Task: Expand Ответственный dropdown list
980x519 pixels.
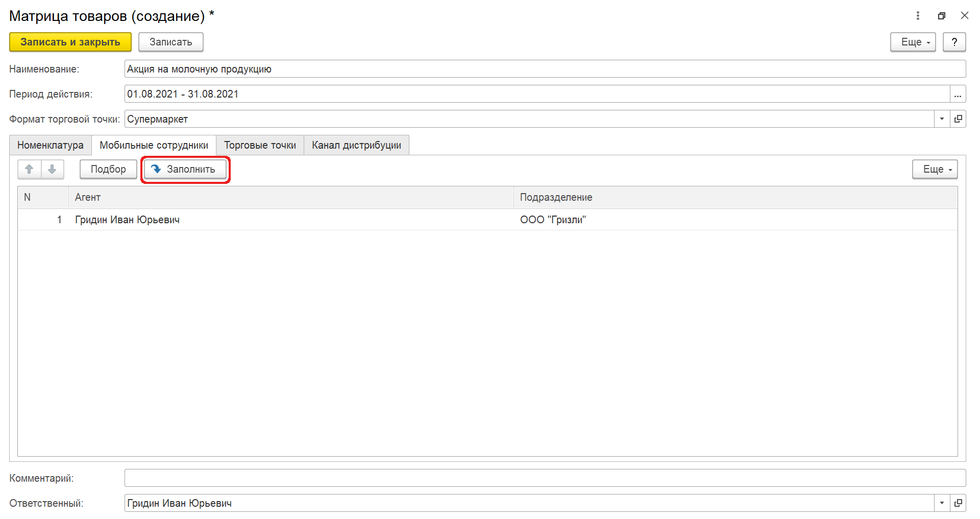Action: pos(942,503)
